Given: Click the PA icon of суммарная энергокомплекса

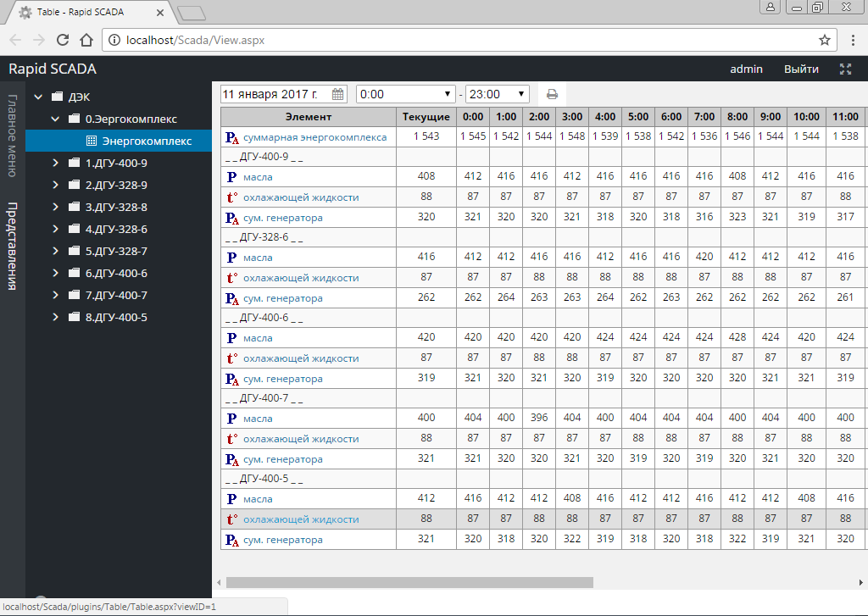Looking at the screenshot, I should pos(232,137).
